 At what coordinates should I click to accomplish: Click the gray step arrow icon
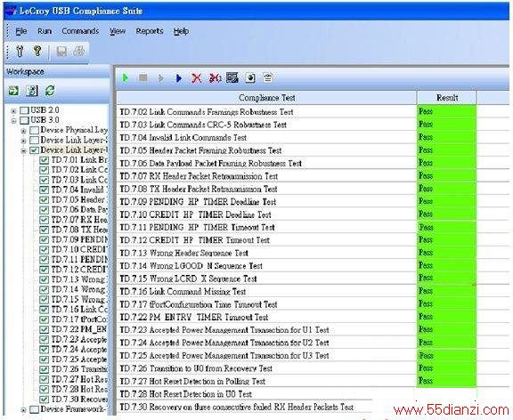160,78
